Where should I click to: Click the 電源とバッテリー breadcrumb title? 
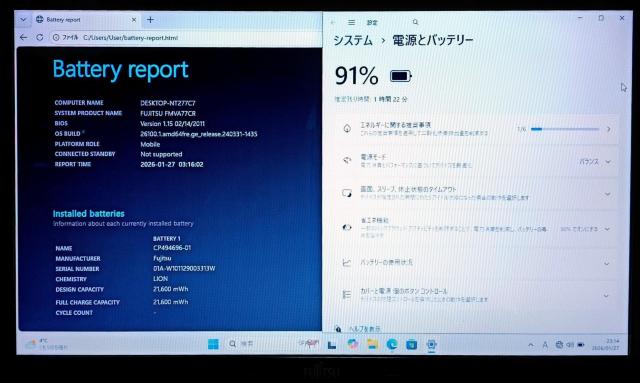[433, 40]
